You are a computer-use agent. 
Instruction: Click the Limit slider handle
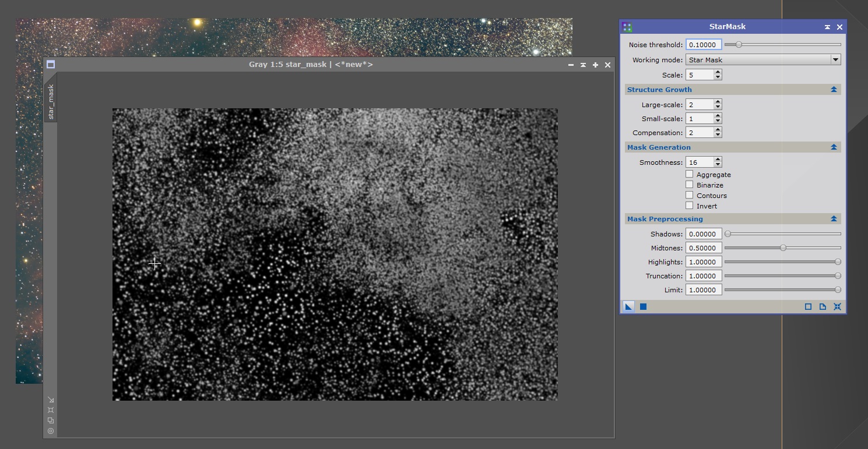tap(838, 289)
